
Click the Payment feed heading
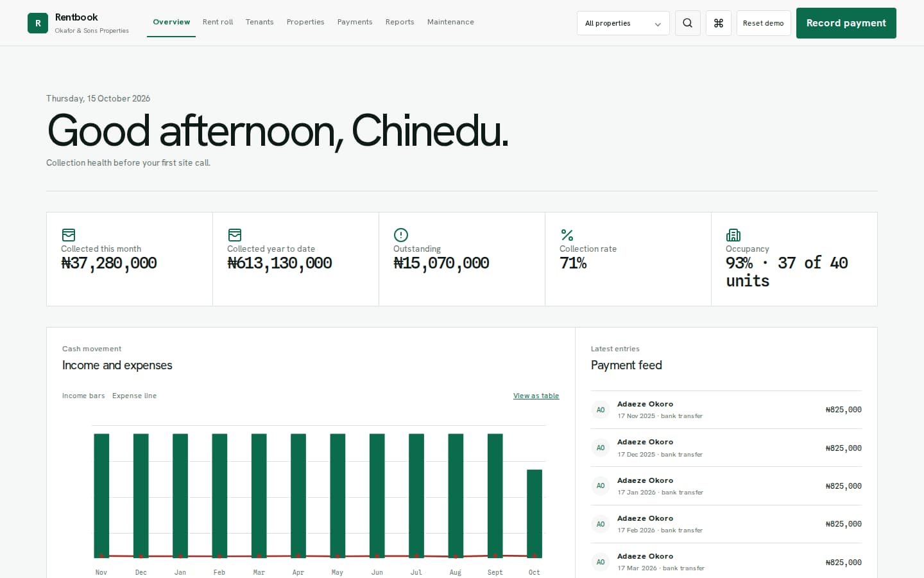626,365
